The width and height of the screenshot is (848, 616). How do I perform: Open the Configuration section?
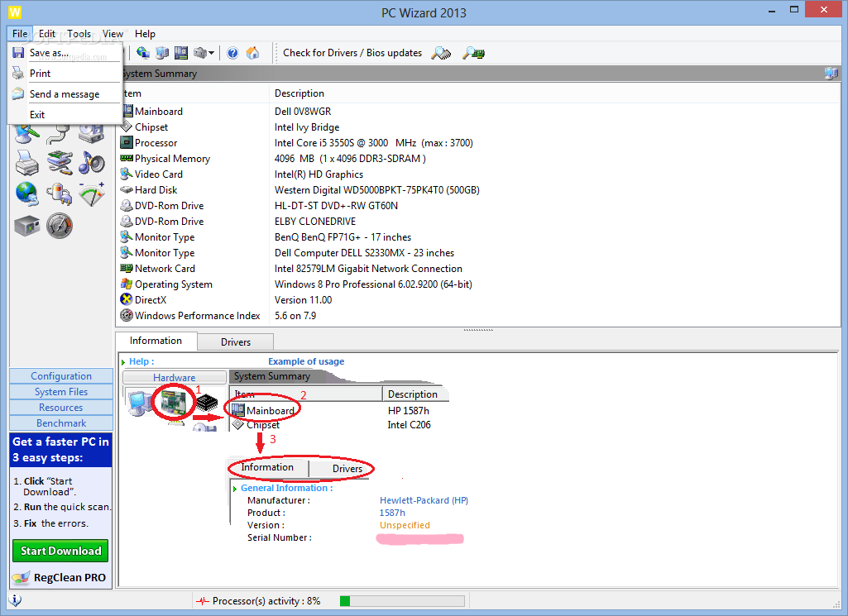tap(61, 376)
